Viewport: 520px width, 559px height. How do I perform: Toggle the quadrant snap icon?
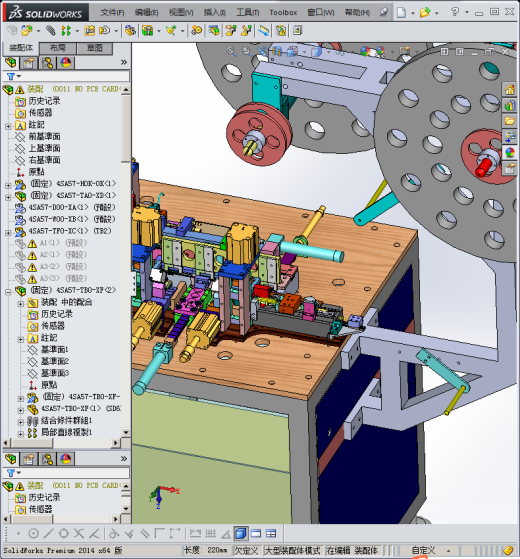click(x=64, y=534)
